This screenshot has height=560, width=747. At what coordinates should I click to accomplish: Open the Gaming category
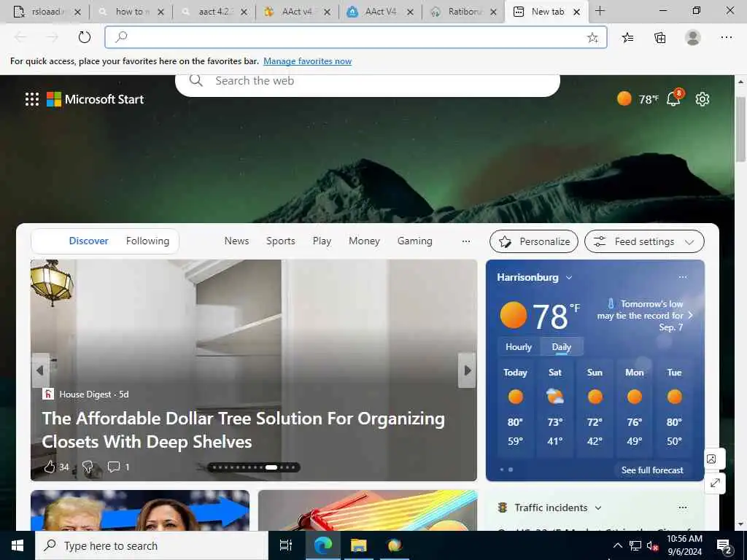coord(415,241)
